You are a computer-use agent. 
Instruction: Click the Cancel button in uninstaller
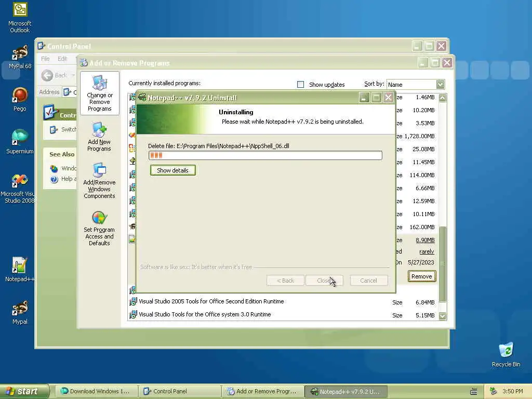(368, 281)
